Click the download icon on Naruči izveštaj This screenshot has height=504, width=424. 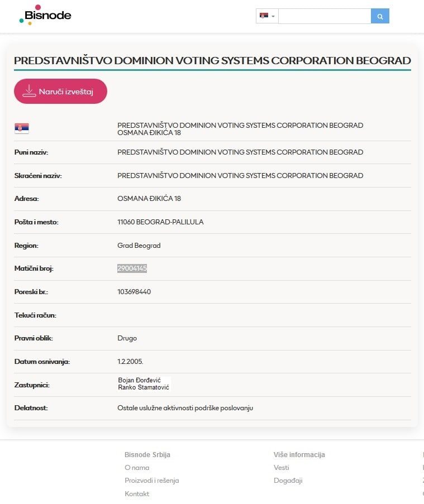click(29, 92)
